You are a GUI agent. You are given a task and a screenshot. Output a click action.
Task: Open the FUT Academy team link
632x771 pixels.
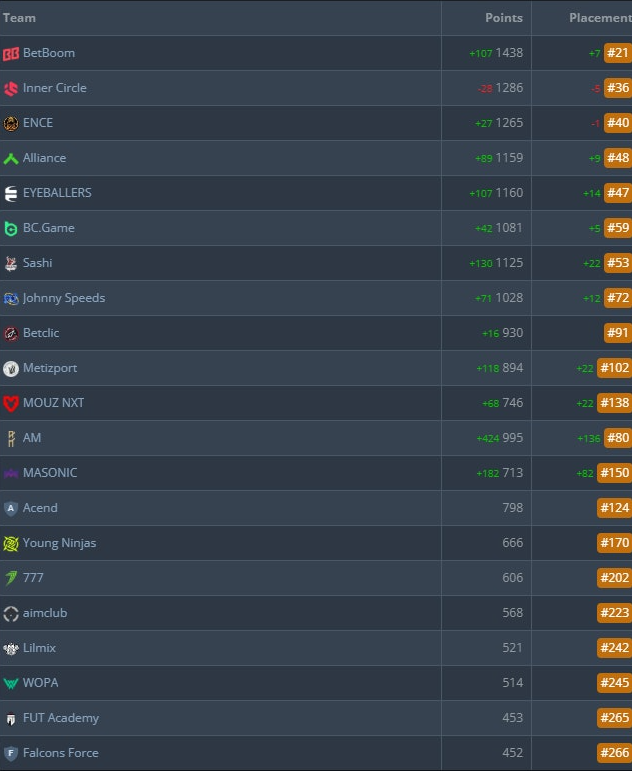pos(60,718)
